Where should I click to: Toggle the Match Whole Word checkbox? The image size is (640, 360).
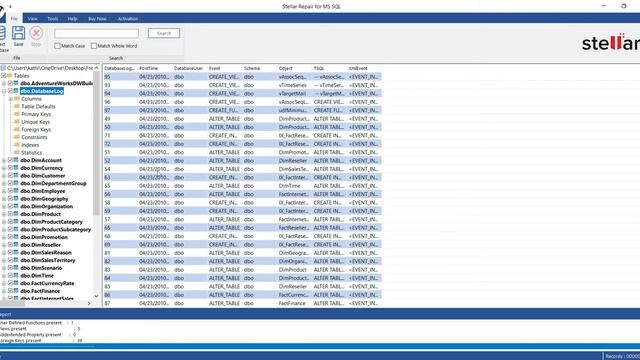94,46
